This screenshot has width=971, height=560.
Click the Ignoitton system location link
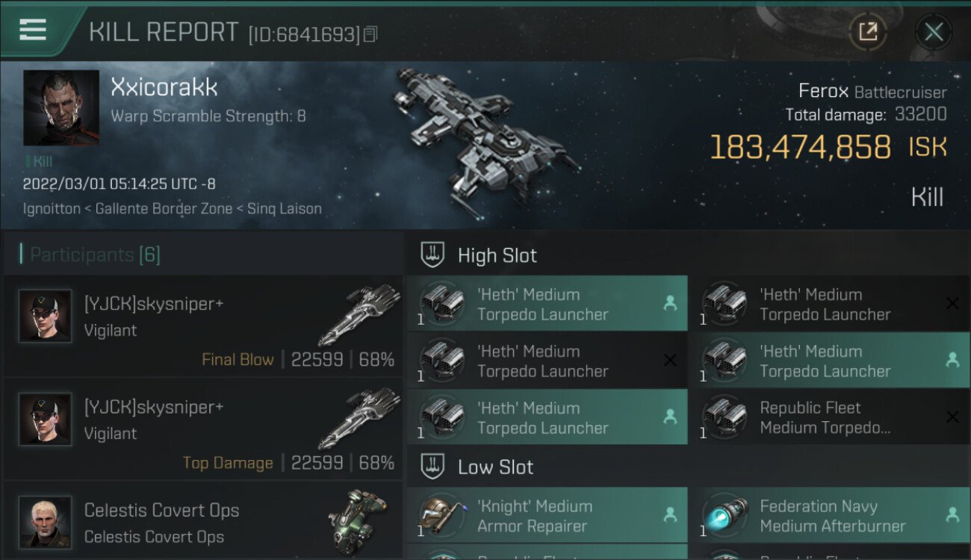(52, 209)
